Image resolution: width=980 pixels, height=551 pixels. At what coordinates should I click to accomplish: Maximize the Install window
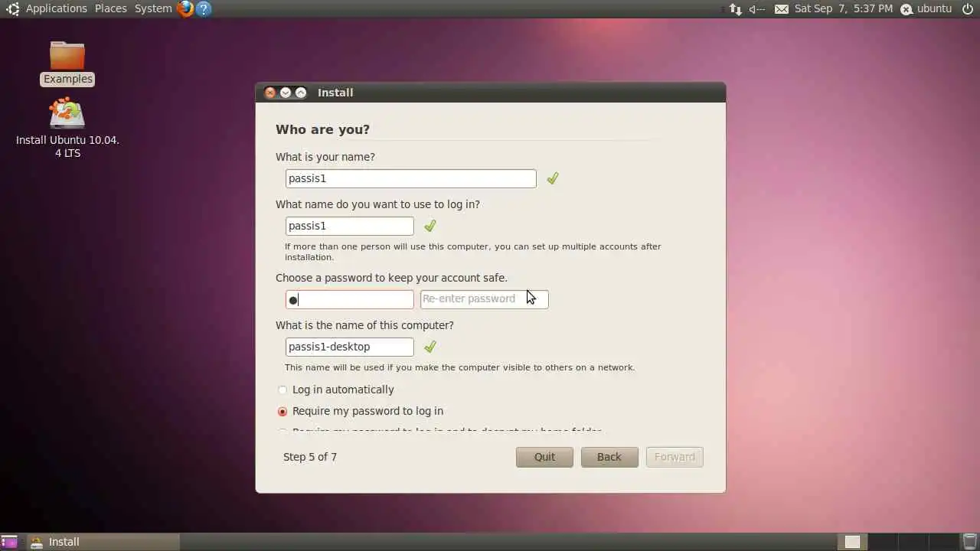(301, 93)
